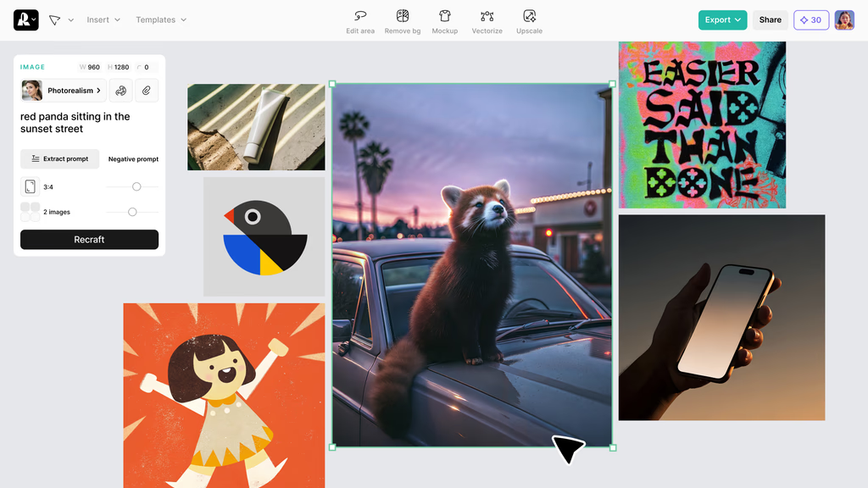Adjust the 2 images count slider
Image resolution: width=868 pixels, height=488 pixels.
(x=132, y=212)
